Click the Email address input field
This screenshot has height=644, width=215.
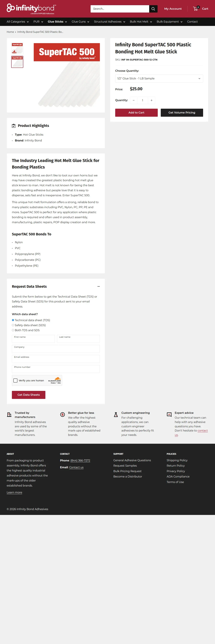click(x=56, y=359)
